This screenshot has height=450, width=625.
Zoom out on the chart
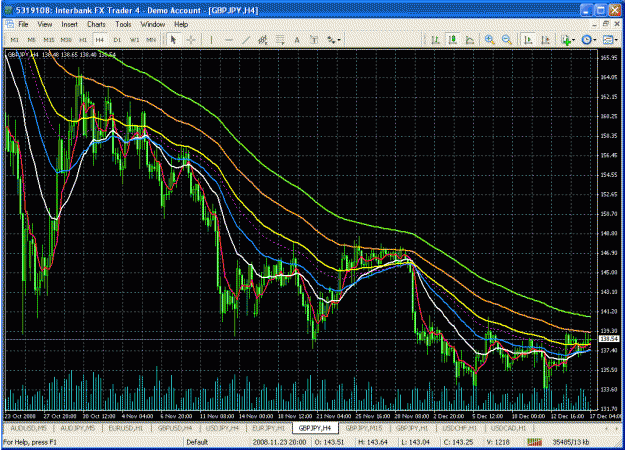507,40
